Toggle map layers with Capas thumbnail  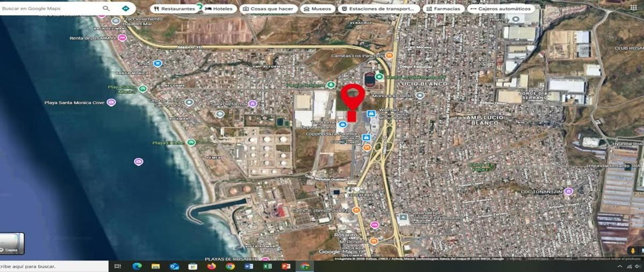pyautogui.click(x=11, y=244)
